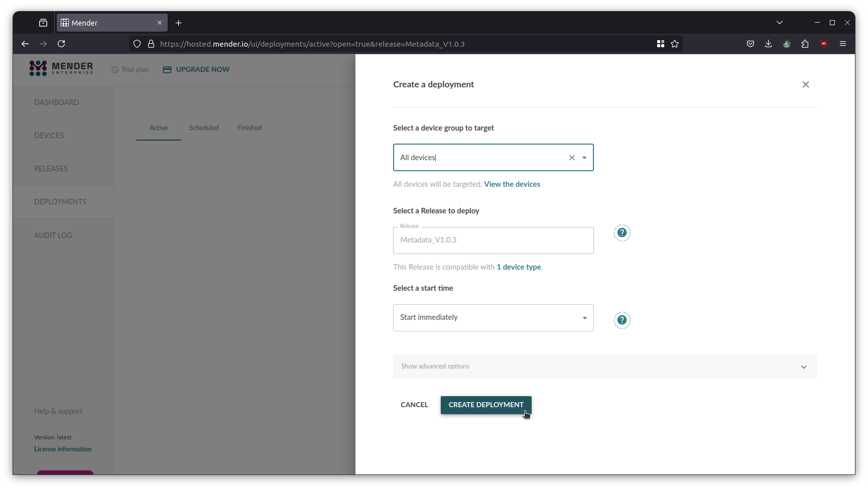Open License information link
Viewport: 868px width, 489px height.
click(63, 449)
